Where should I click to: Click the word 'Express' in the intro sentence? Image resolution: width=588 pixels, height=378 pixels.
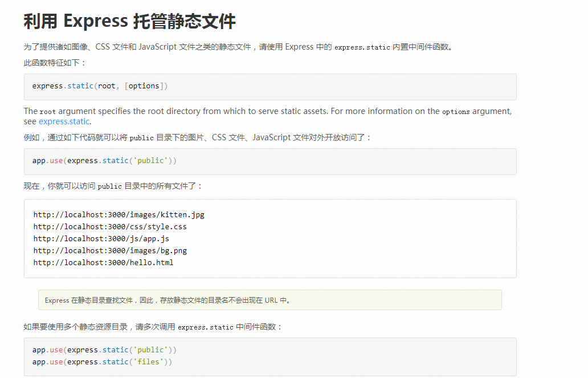click(299, 47)
